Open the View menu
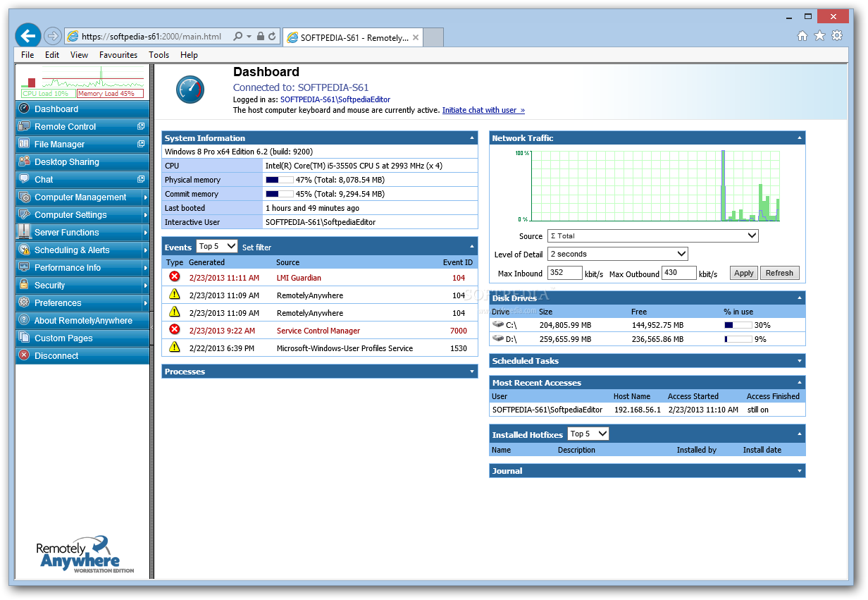 tap(79, 55)
